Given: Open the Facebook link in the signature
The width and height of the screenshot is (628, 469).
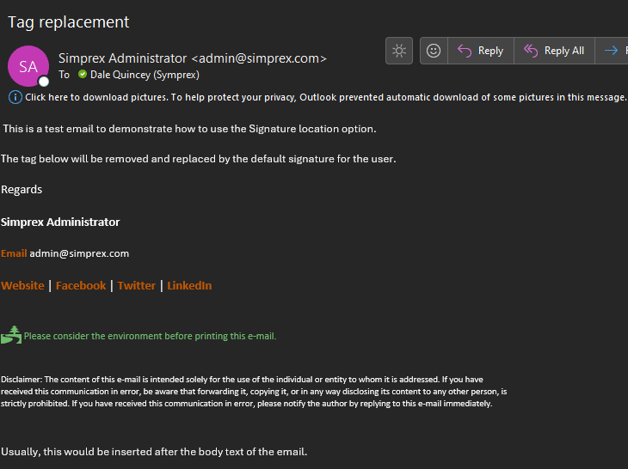Looking at the screenshot, I should point(81,286).
